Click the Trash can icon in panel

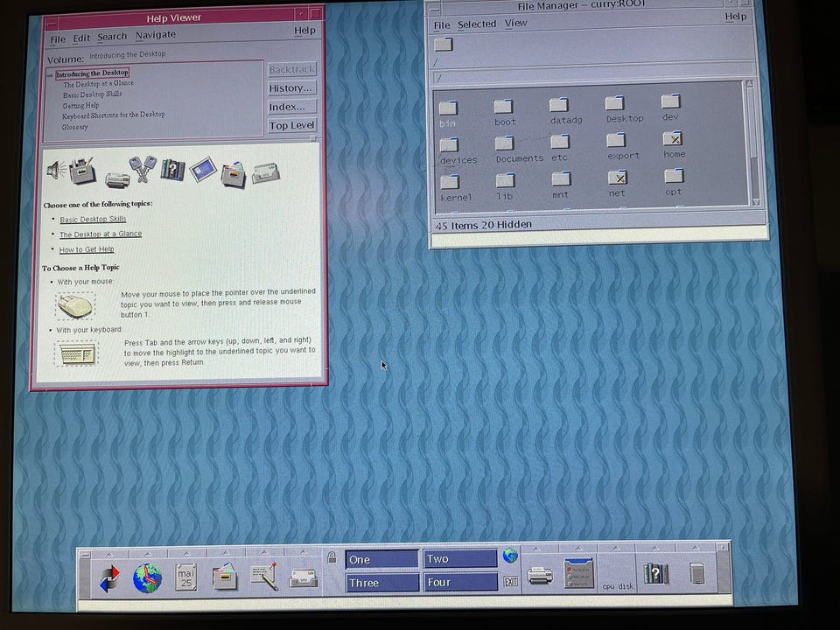(697, 574)
